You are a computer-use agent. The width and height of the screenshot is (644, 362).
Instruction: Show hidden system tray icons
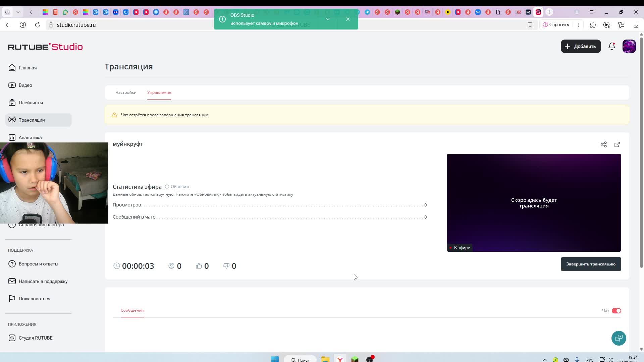click(544, 360)
